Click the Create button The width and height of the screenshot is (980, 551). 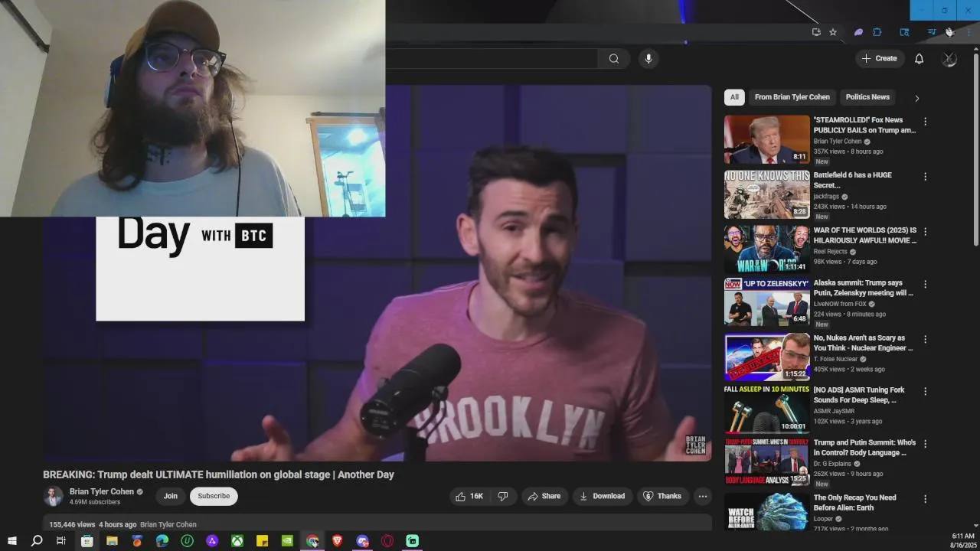point(879,59)
